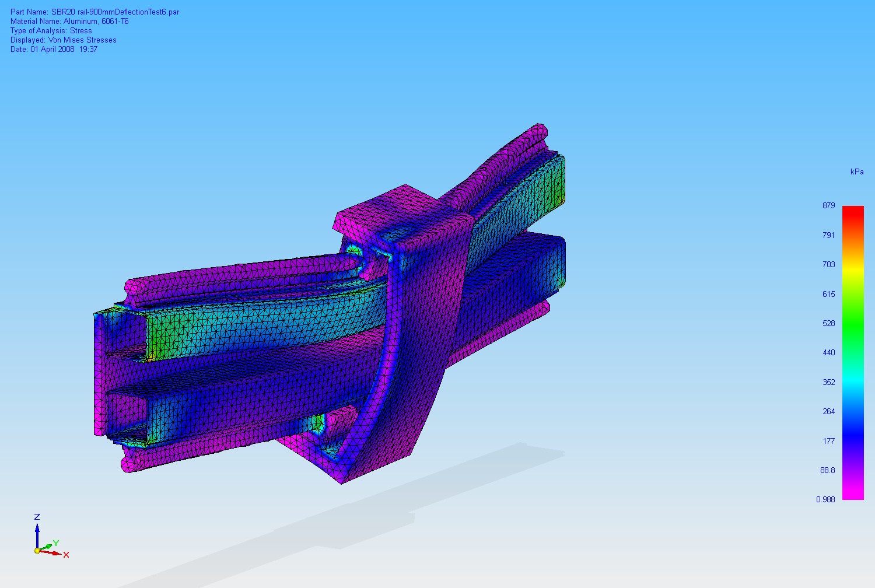The width and height of the screenshot is (875, 588).
Task: Click the Material Name Aluminum 6061-T6 line
Action: pyautogui.click(x=69, y=22)
